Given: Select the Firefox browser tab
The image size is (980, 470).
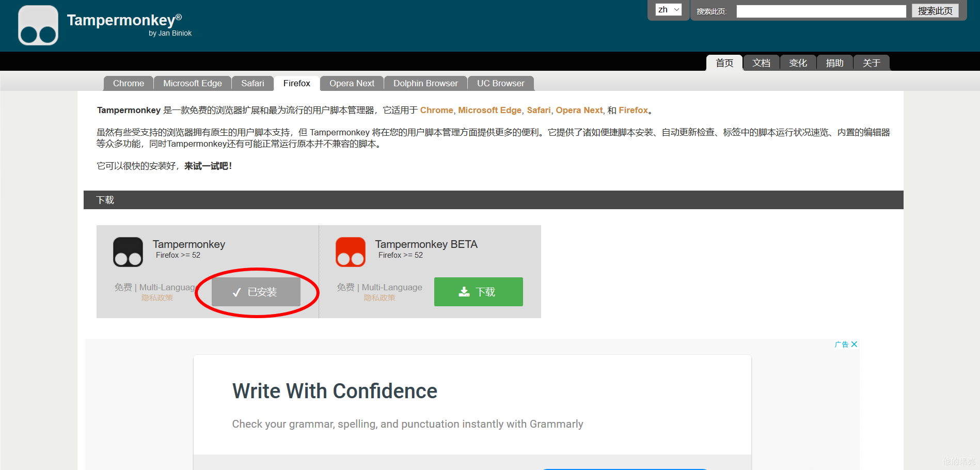Looking at the screenshot, I should 297,83.
